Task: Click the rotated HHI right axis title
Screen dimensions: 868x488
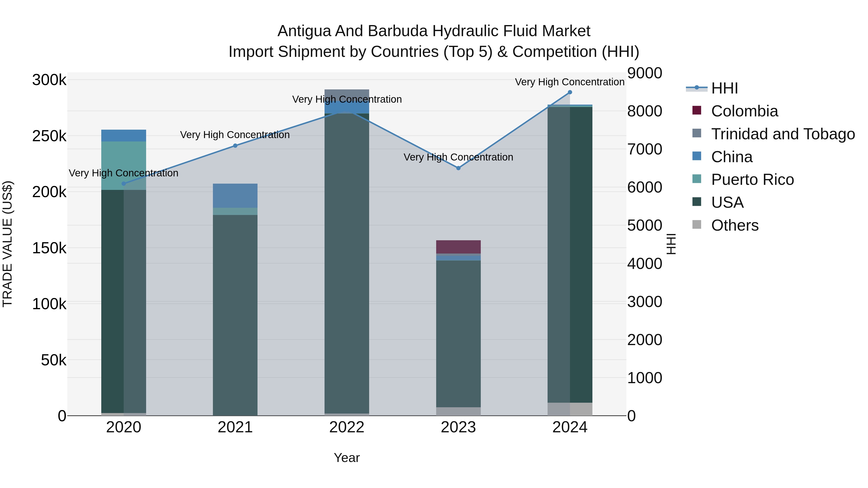Action: [x=671, y=244]
